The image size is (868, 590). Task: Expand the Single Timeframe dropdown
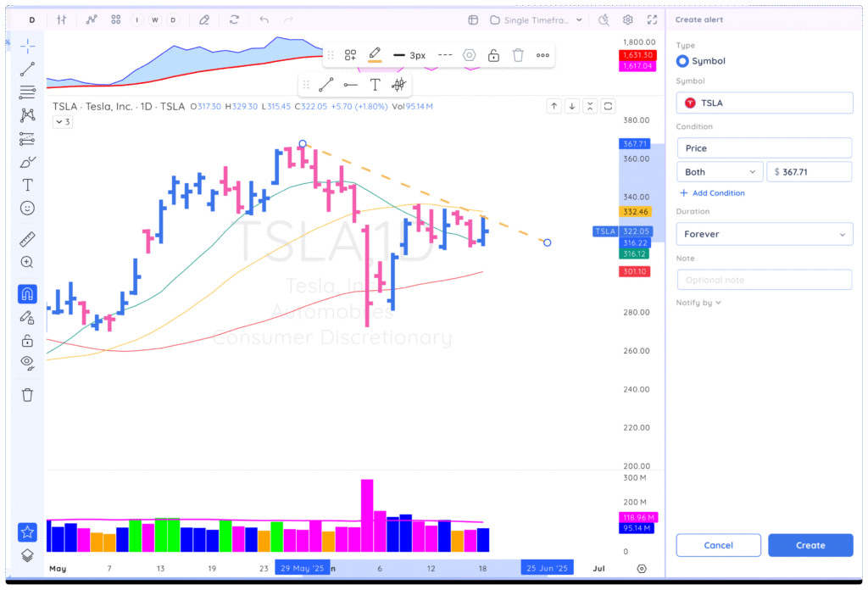[x=536, y=20]
